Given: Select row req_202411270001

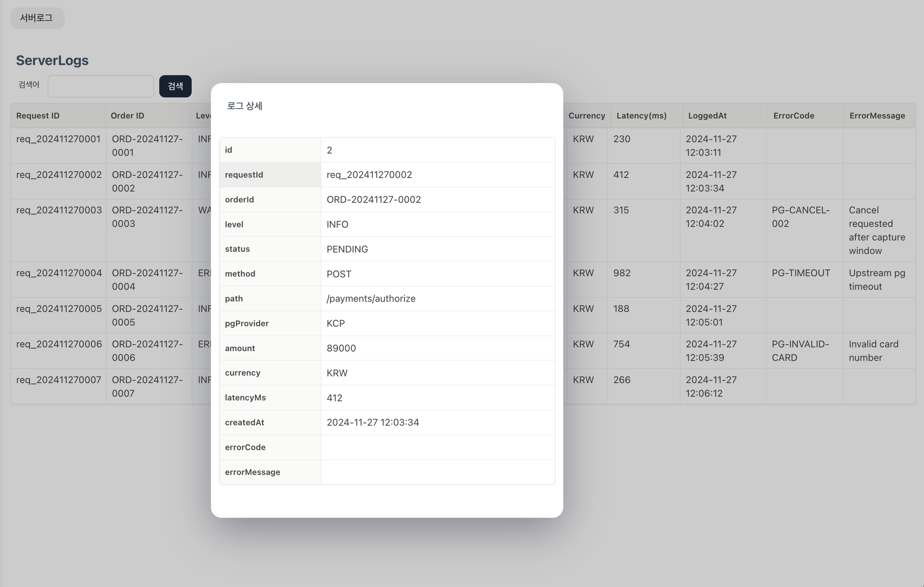Looking at the screenshot, I should [58, 139].
